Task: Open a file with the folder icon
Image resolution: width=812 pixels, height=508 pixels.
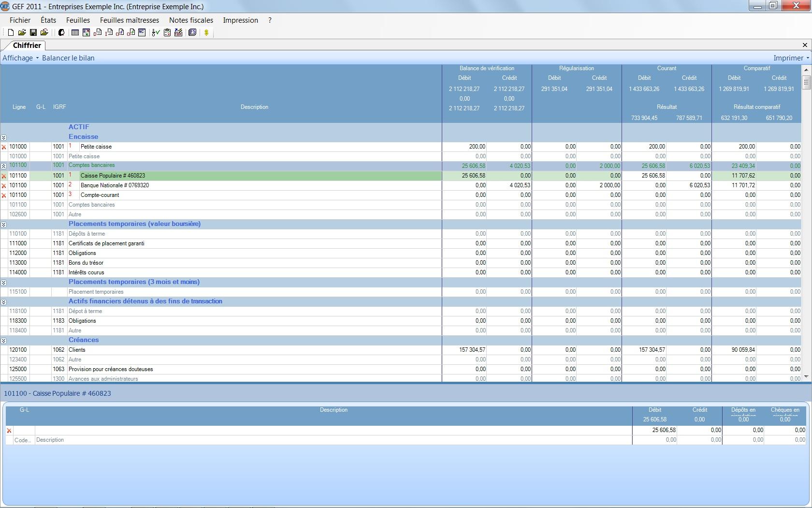Action: click(x=22, y=32)
